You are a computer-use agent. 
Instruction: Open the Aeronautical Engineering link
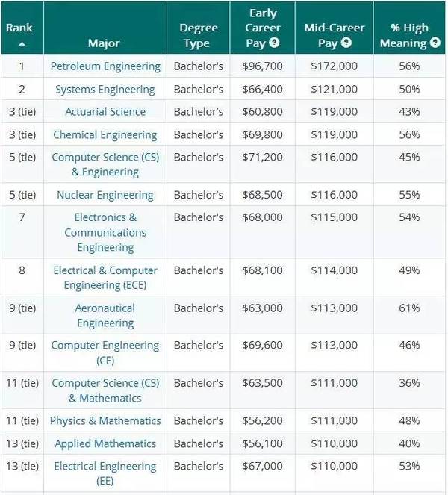105,315
